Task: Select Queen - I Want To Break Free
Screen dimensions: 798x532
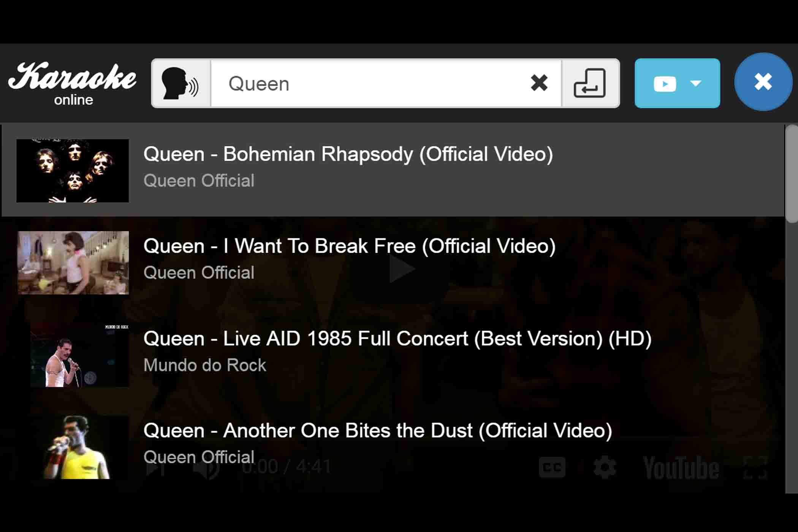Action: coord(393,263)
